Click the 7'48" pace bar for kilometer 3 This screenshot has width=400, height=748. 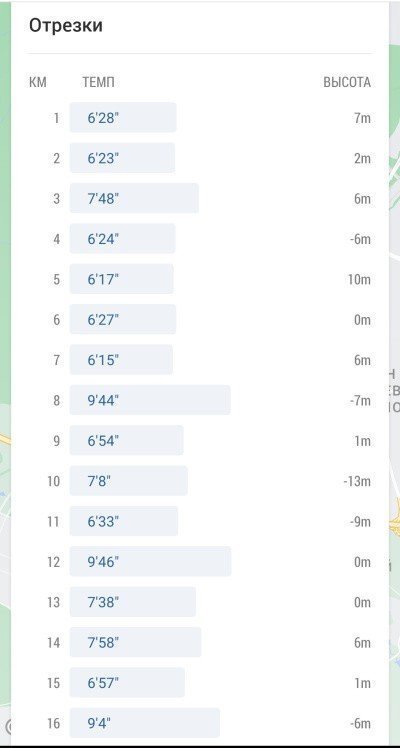pos(134,198)
